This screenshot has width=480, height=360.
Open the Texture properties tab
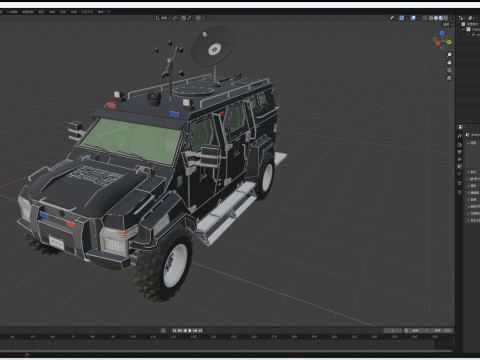coord(459,192)
